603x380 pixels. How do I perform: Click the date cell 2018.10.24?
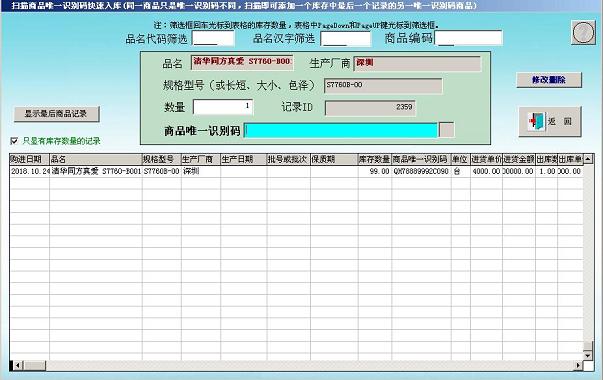[x=30, y=172]
